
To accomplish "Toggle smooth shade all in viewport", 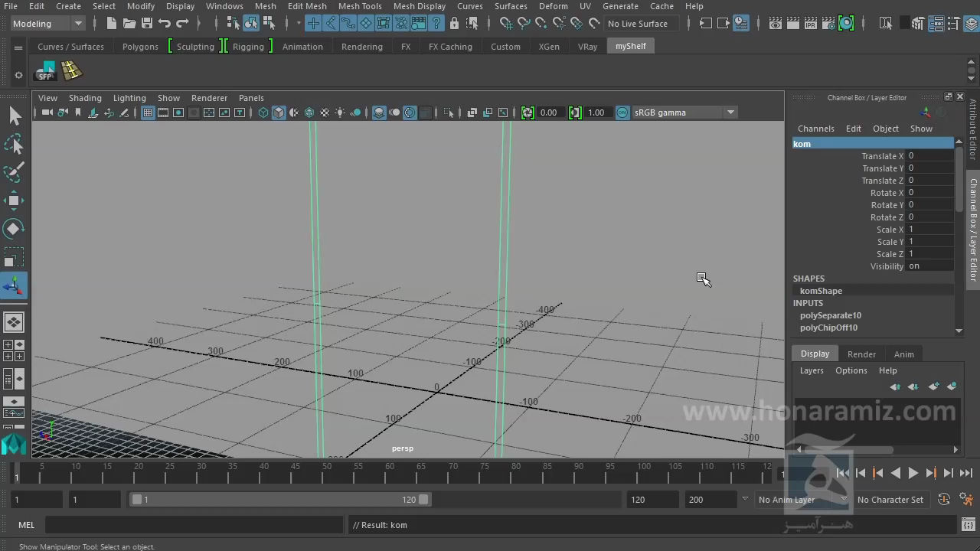I will 279,112.
